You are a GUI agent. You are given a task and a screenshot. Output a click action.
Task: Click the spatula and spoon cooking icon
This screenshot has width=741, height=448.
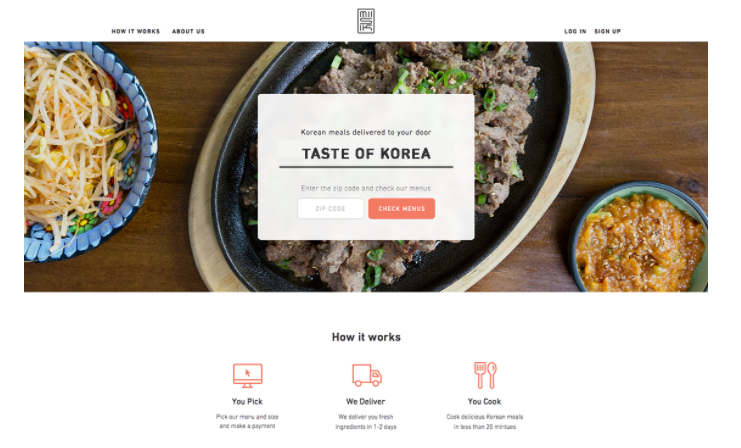coord(485,375)
